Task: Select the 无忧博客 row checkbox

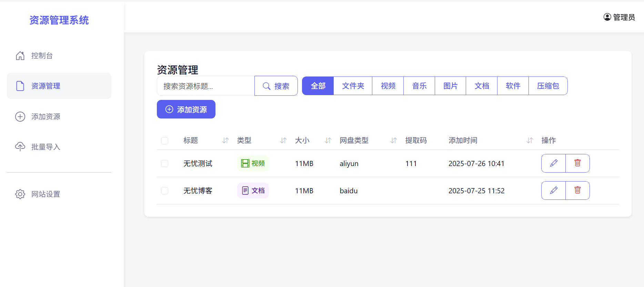Action: pyautogui.click(x=165, y=191)
